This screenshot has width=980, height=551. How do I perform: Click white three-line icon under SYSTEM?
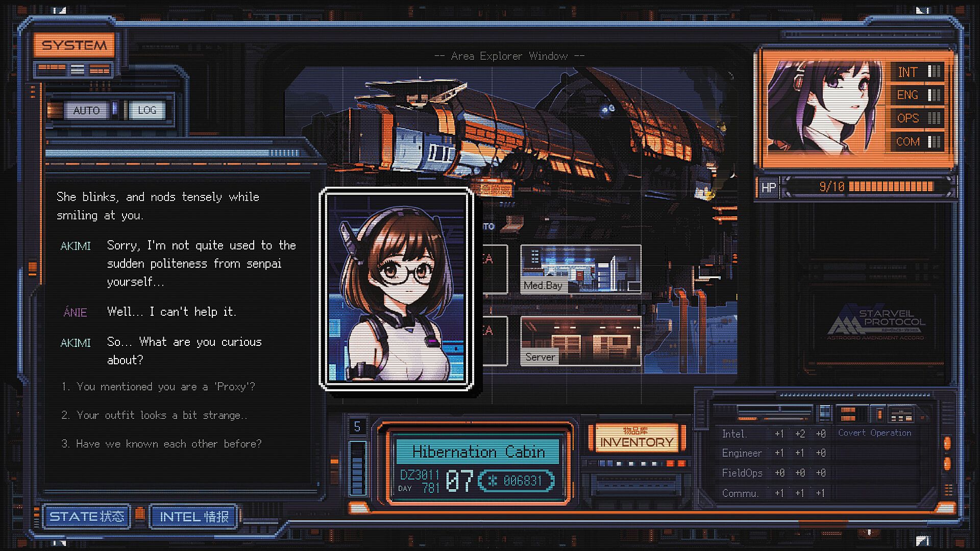click(x=78, y=69)
